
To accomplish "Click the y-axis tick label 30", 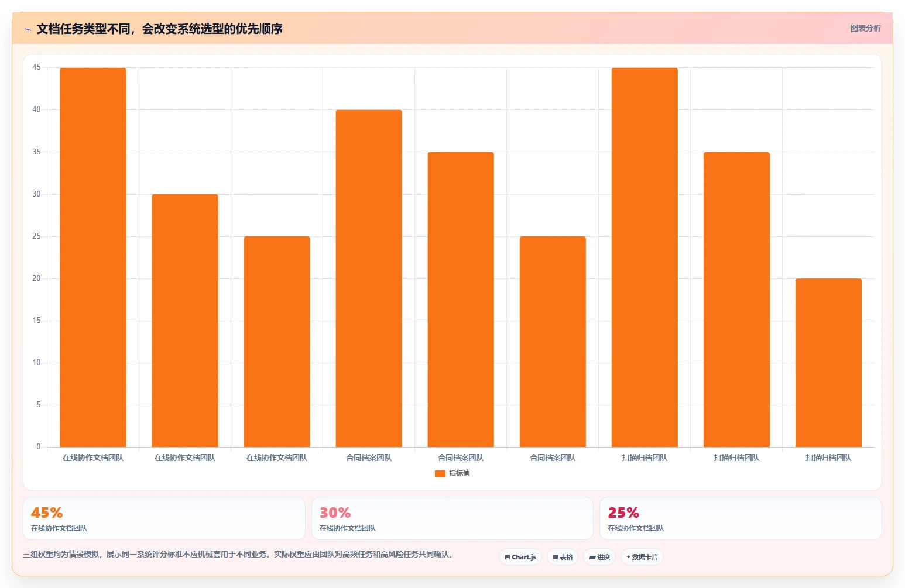I will 36,194.
